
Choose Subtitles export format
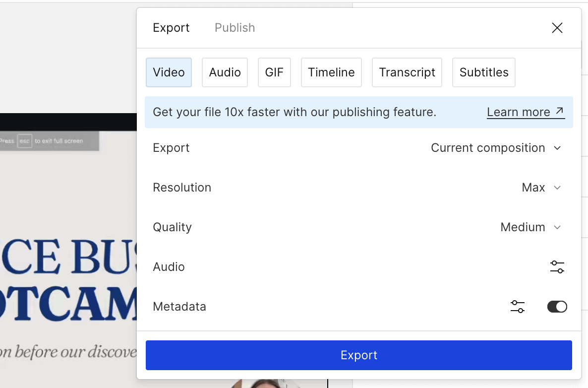click(x=483, y=72)
